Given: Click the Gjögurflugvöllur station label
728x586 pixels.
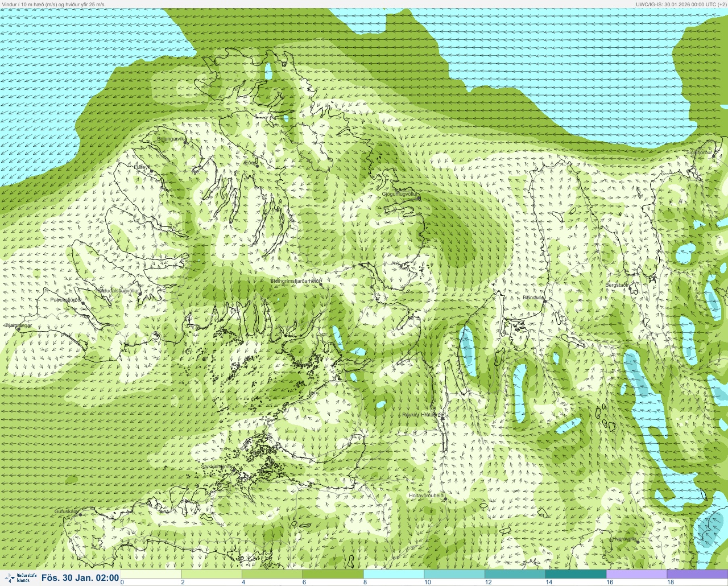Looking at the screenshot, I should click(x=400, y=194).
